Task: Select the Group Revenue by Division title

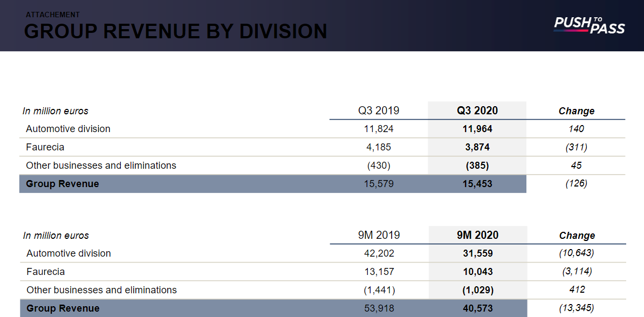Action: [x=175, y=32]
